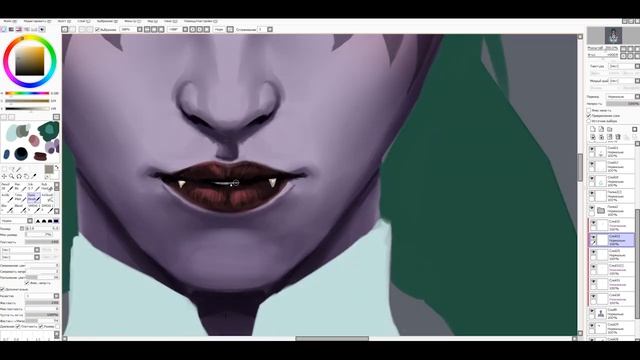The width and height of the screenshot is (640, 360).
Task: Select the magic wand tool
Action: point(19,169)
